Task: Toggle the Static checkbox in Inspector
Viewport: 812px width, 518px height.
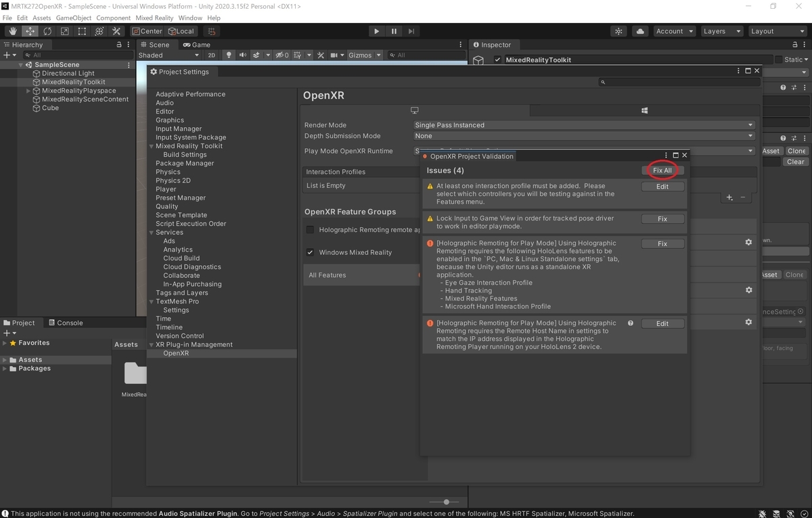Action: click(778, 60)
